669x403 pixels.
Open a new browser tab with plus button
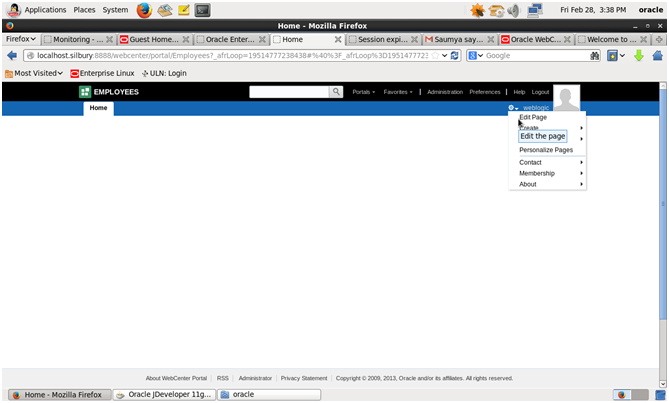[659, 39]
